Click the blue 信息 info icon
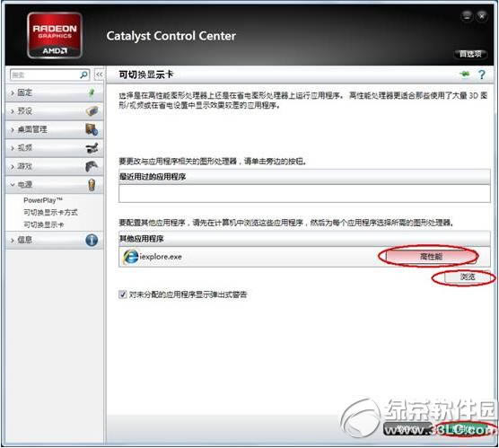The image size is (499, 448). click(x=92, y=240)
